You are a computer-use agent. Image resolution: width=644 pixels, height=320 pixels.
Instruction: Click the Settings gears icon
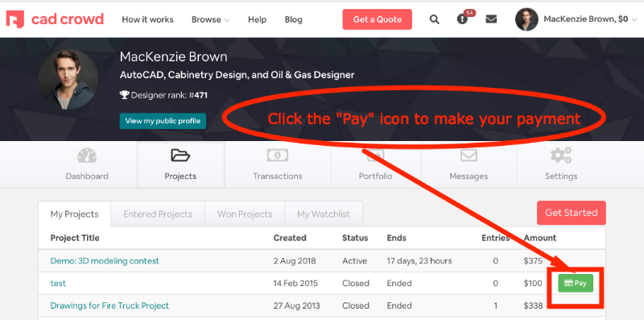[561, 156]
